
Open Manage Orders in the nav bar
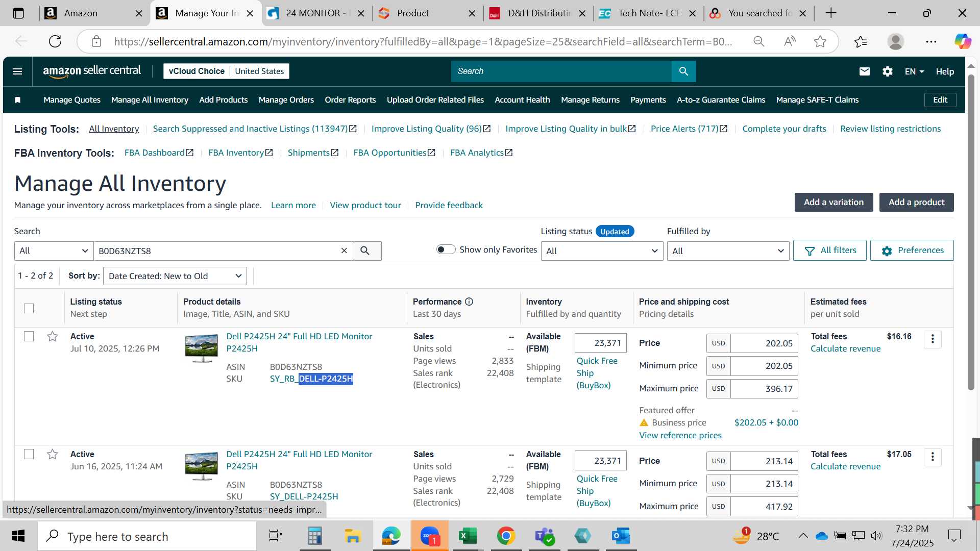pyautogui.click(x=286, y=100)
